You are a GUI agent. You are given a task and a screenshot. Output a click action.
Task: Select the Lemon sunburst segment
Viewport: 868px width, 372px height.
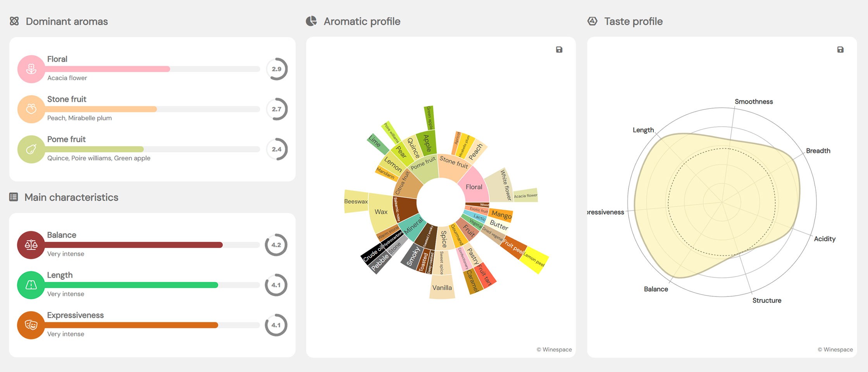click(393, 164)
